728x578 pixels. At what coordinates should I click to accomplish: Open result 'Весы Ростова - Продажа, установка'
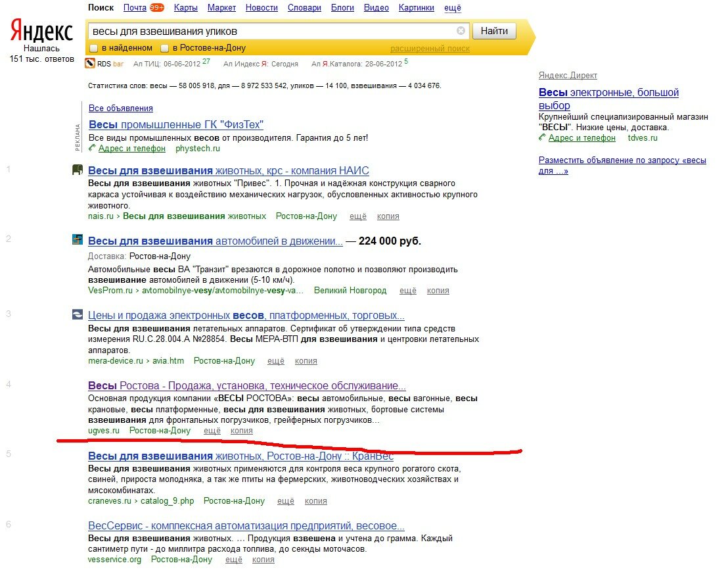click(x=247, y=385)
